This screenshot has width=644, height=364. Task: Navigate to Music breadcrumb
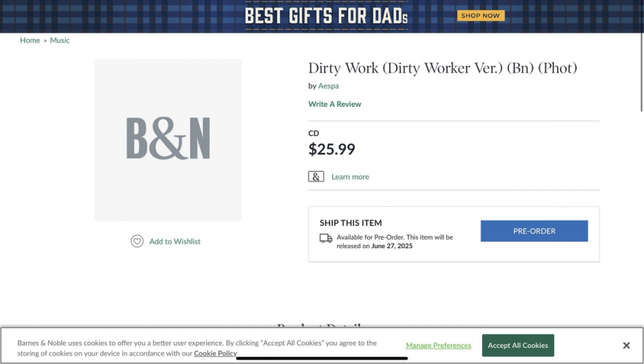(60, 40)
